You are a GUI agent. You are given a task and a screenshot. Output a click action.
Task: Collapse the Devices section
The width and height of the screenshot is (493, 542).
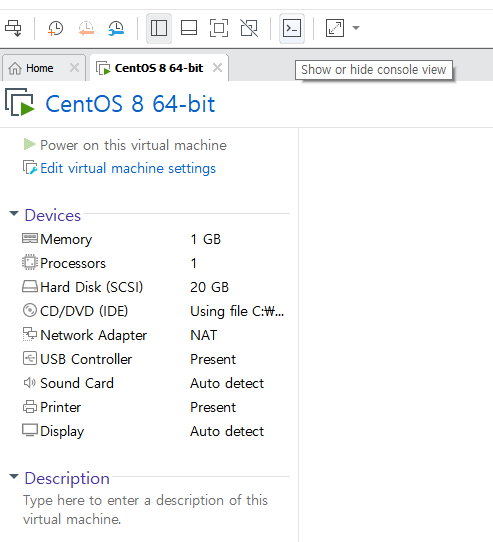coord(14,214)
